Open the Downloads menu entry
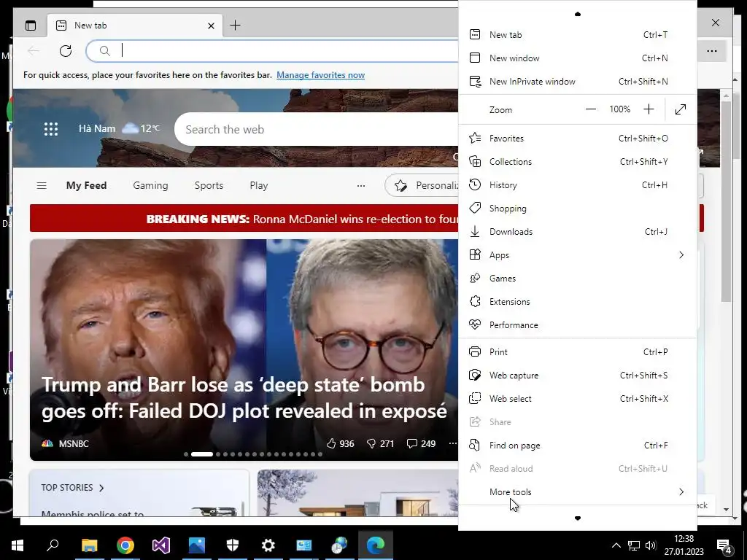Viewport: 747px width, 560px height. coord(578,231)
